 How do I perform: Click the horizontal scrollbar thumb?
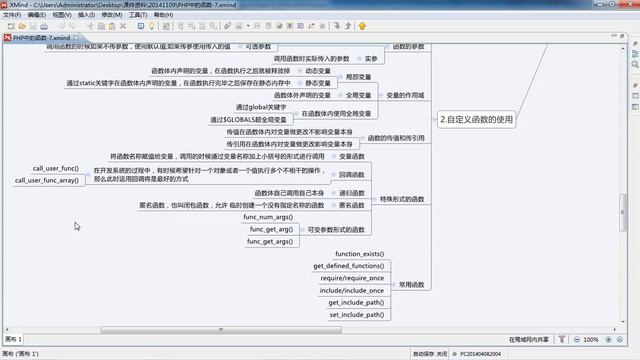click(221, 329)
